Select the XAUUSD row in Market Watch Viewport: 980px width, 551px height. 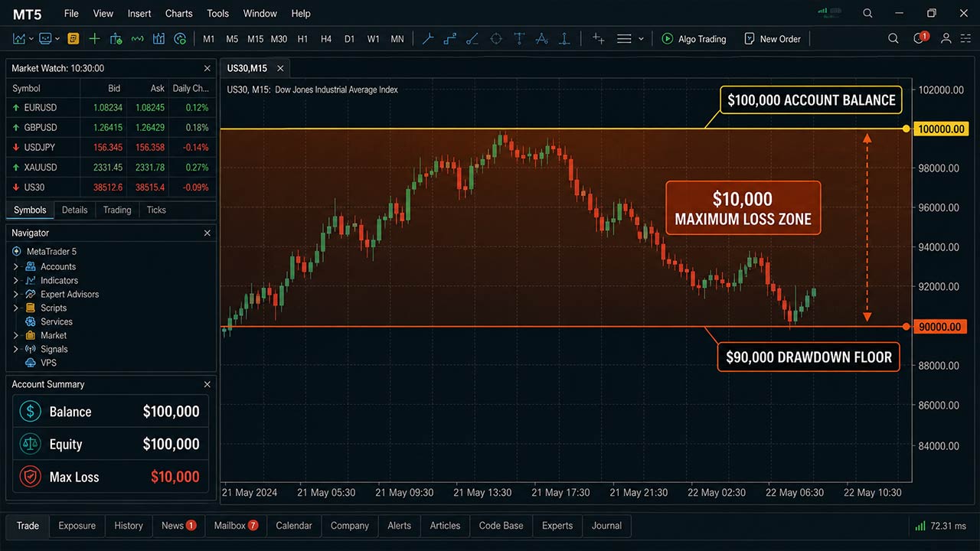coord(111,167)
